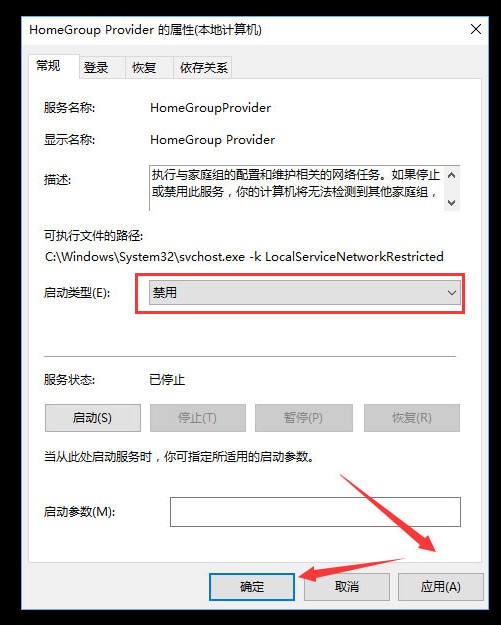Confirm with the 确定 button

coord(252,587)
